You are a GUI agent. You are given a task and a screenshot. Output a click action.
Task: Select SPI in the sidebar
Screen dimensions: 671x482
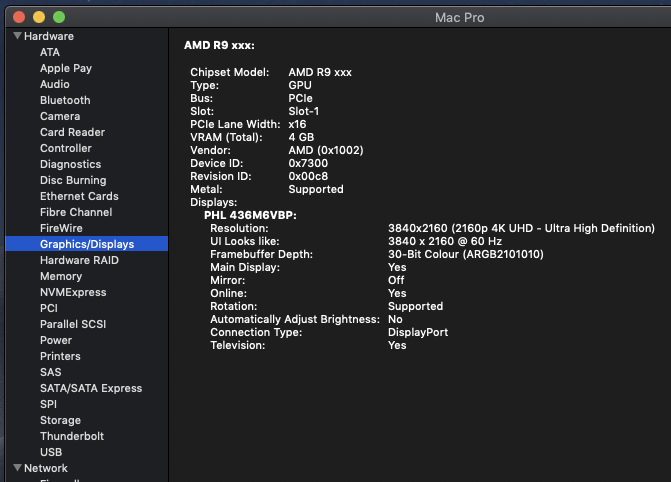pyautogui.click(x=48, y=404)
